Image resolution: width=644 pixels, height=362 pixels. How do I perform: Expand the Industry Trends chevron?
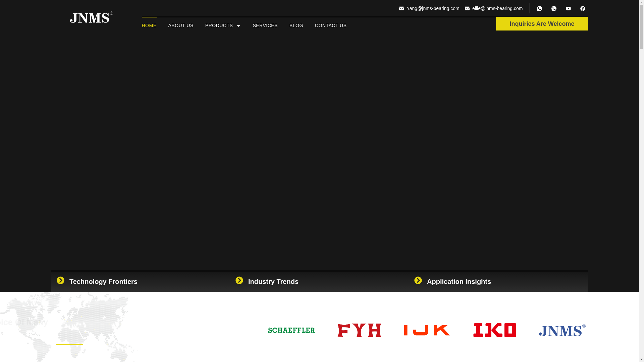[239, 281]
